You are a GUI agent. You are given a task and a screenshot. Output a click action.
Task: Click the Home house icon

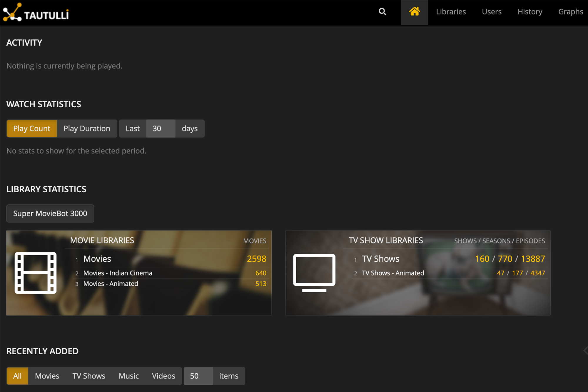(x=414, y=12)
